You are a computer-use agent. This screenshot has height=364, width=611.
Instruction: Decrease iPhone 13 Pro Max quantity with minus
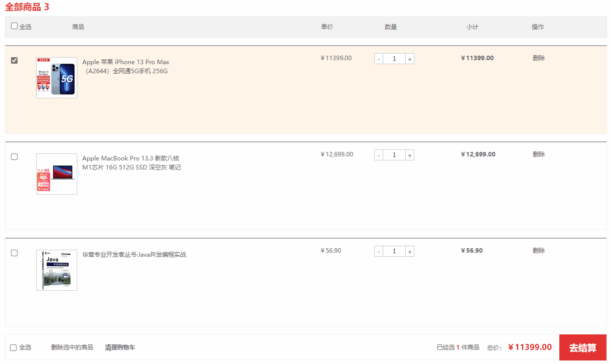[379, 59]
